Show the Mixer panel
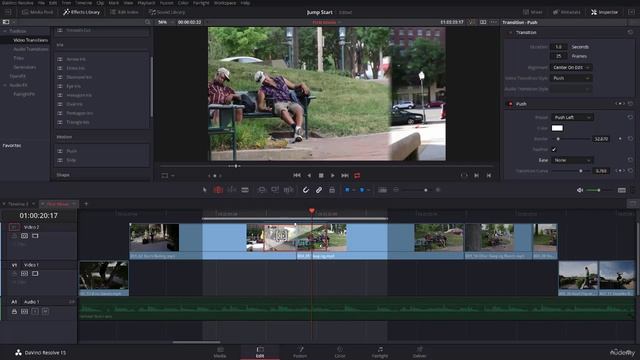This screenshot has height=360, width=640. pos(533,12)
